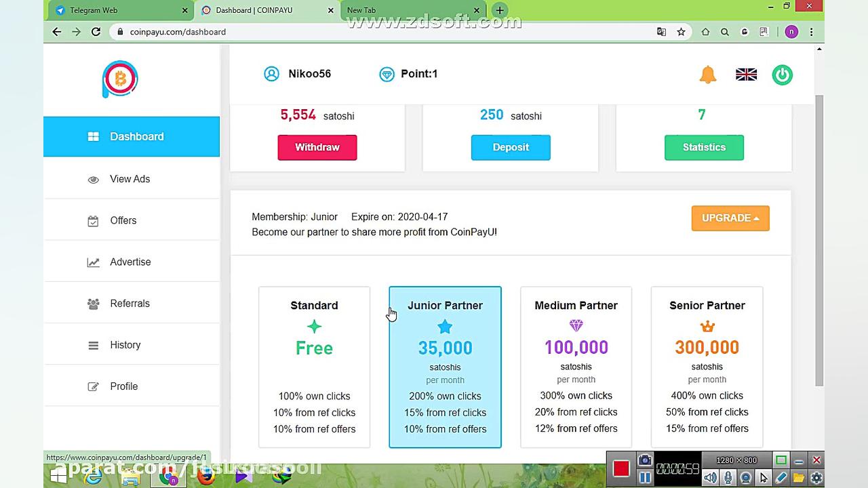This screenshot has width=868, height=488.
Task: Click the user avatar icon beside Nikoo56
Action: (271, 74)
